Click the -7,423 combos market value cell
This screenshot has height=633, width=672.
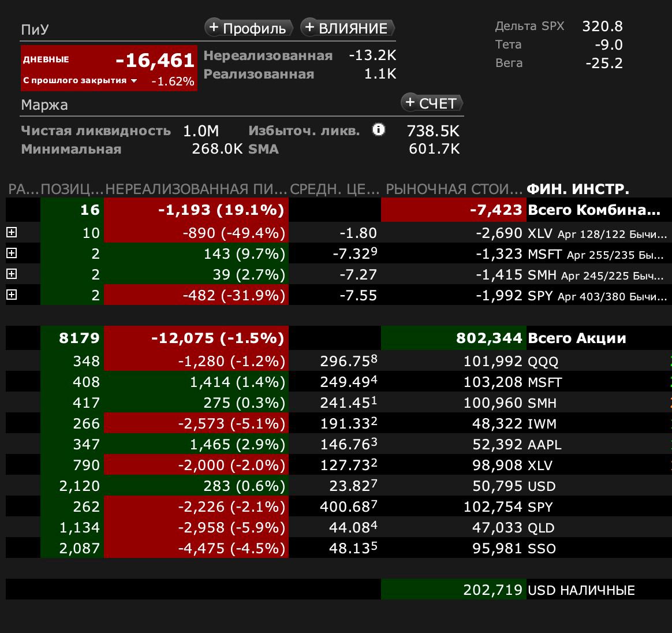453,210
